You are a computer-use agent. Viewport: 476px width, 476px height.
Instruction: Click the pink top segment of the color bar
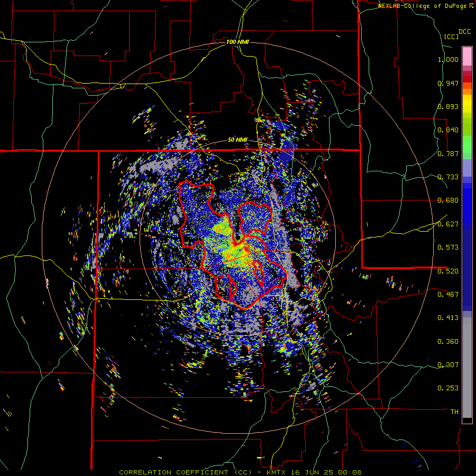(467, 57)
